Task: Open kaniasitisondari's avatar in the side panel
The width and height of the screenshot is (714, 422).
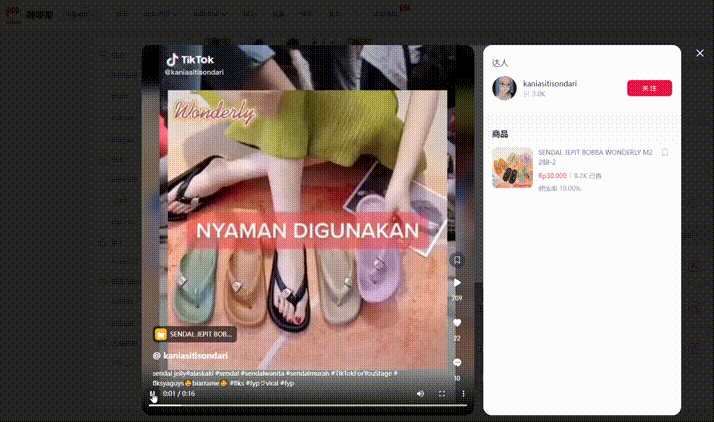Action: click(505, 88)
